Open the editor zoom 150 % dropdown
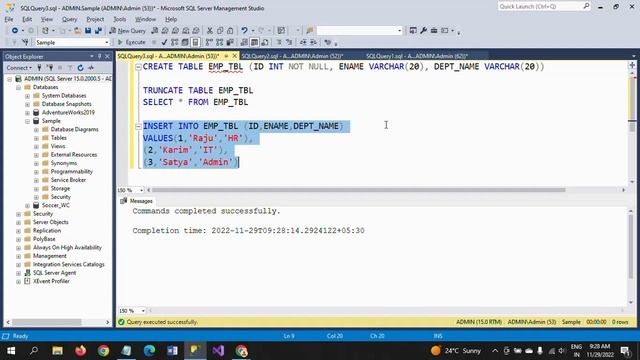The image size is (640, 360). 141,190
